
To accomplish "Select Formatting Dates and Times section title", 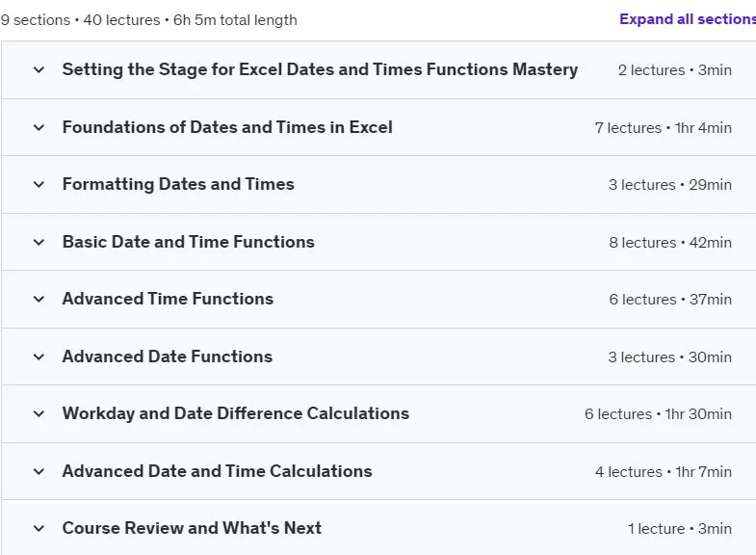I will tap(178, 185).
